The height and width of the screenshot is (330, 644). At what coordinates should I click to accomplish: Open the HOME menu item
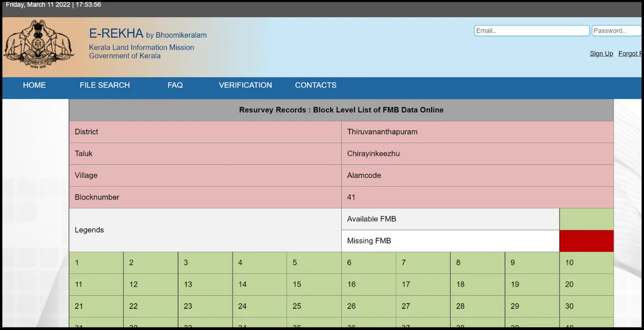click(x=34, y=85)
